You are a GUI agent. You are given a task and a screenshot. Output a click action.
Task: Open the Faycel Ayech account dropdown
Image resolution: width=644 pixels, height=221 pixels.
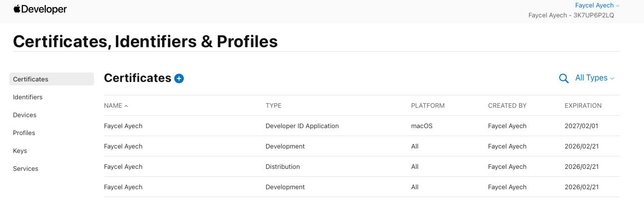(x=597, y=5)
